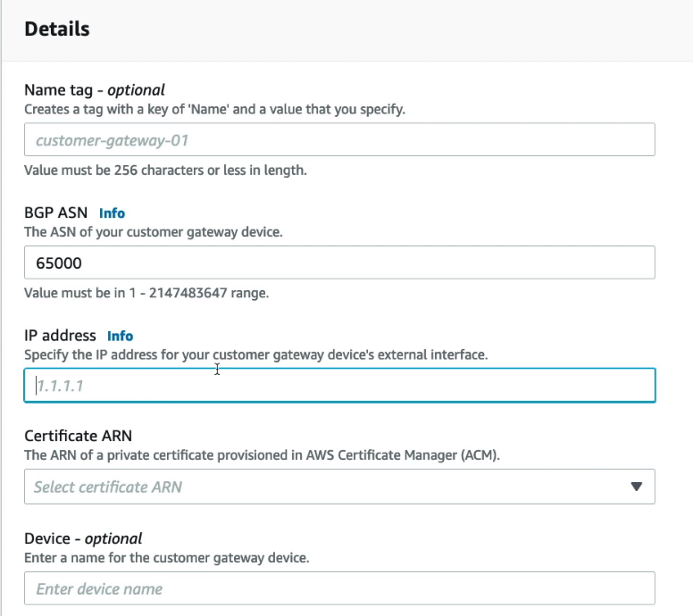Click the Name tag input field

(x=339, y=140)
